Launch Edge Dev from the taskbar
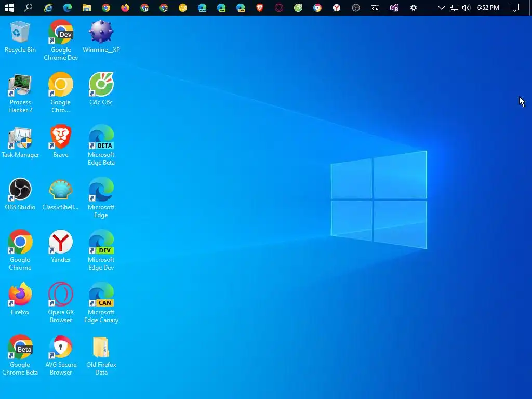The height and width of the screenshot is (399, 532). 221,7
